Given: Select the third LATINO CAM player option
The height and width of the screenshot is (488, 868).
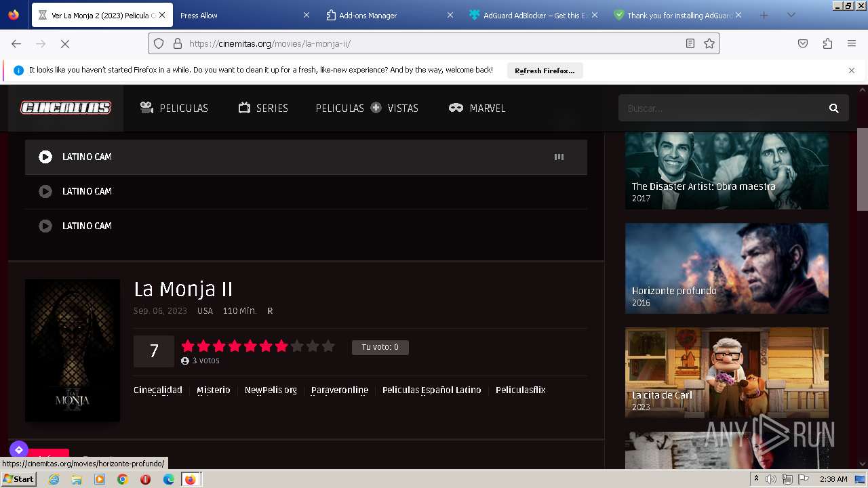Looking at the screenshot, I should pos(306,226).
